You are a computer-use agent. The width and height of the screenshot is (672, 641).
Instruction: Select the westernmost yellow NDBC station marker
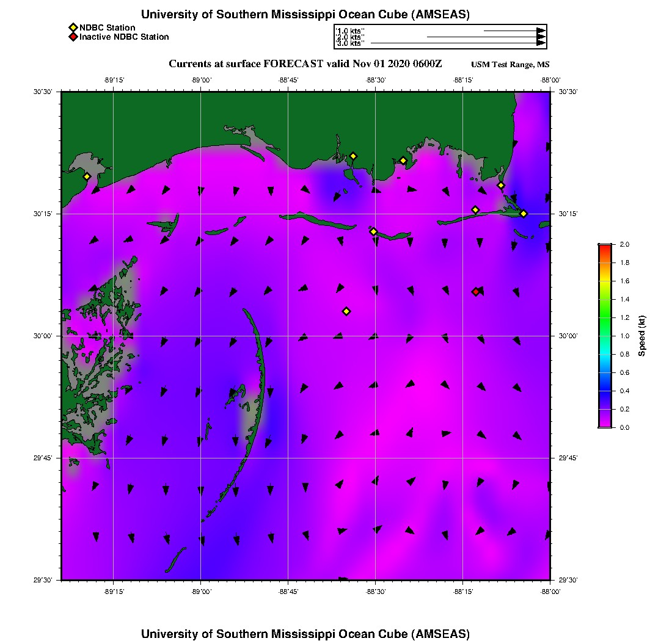[x=87, y=176]
